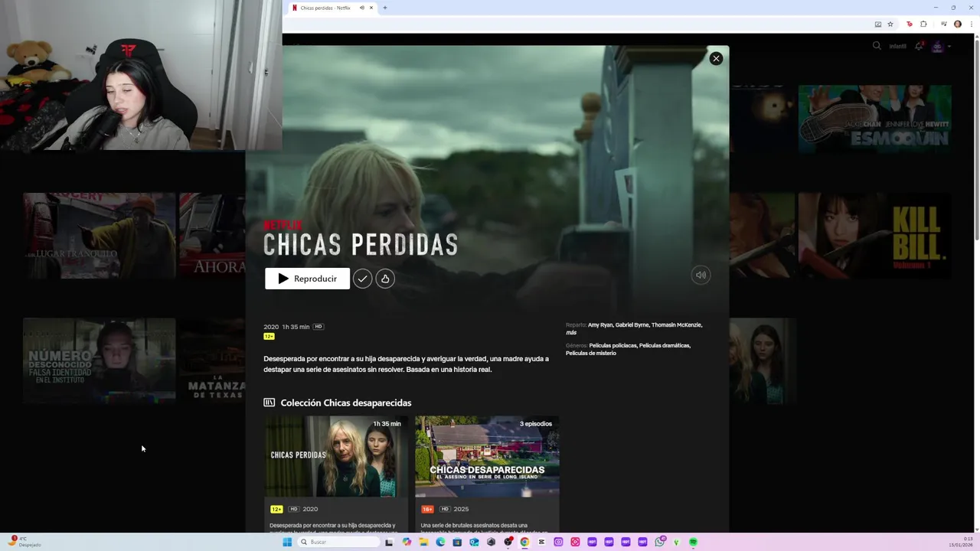This screenshot has width=980, height=551.
Task: Open Gabriel Byrne cast link
Action: click(632, 325)
